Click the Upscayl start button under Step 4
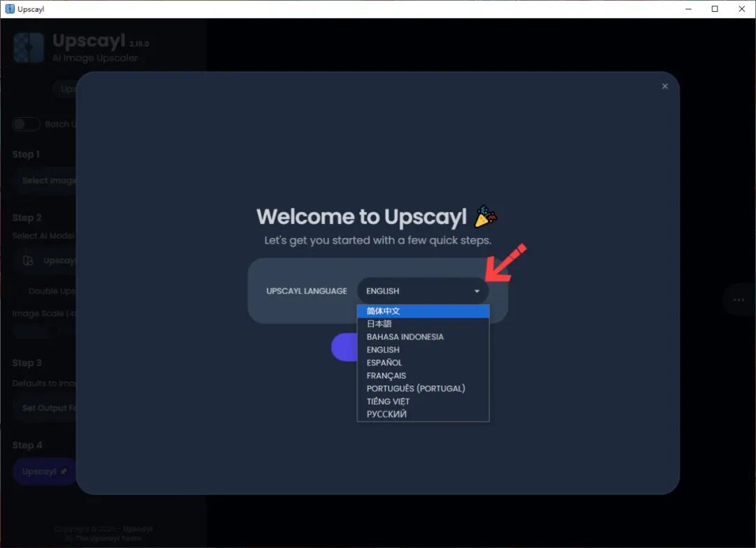Image resolution: width=756 pixels, height=548 pixels. [x=44, y=472]
